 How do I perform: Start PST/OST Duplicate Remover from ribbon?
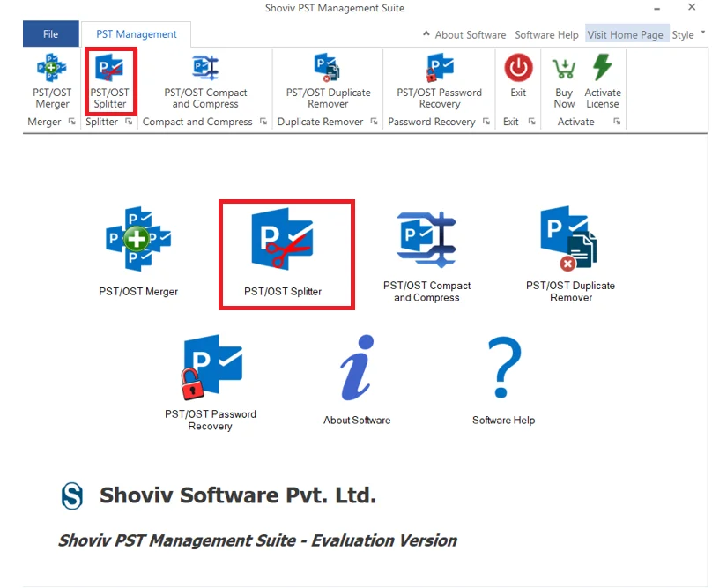click(328, 81)
